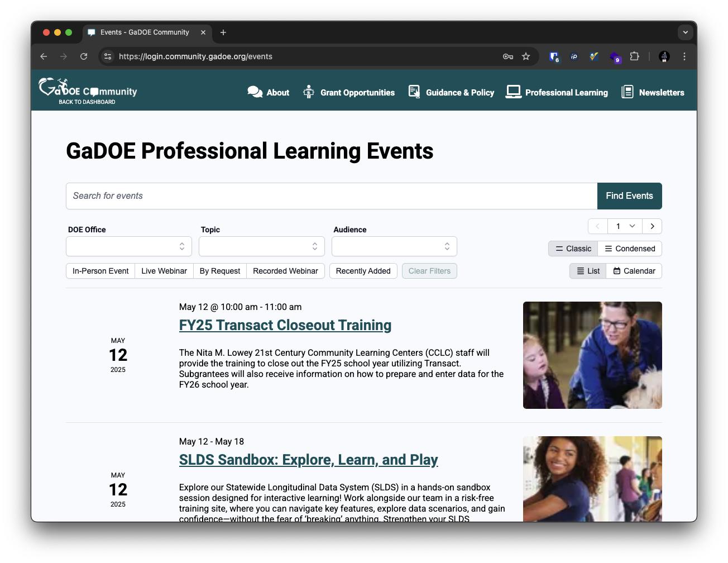Screen dimensions: 728x563
Task: Click the Grant Opportunities dollar-person icon
Action: pos(308,92)
